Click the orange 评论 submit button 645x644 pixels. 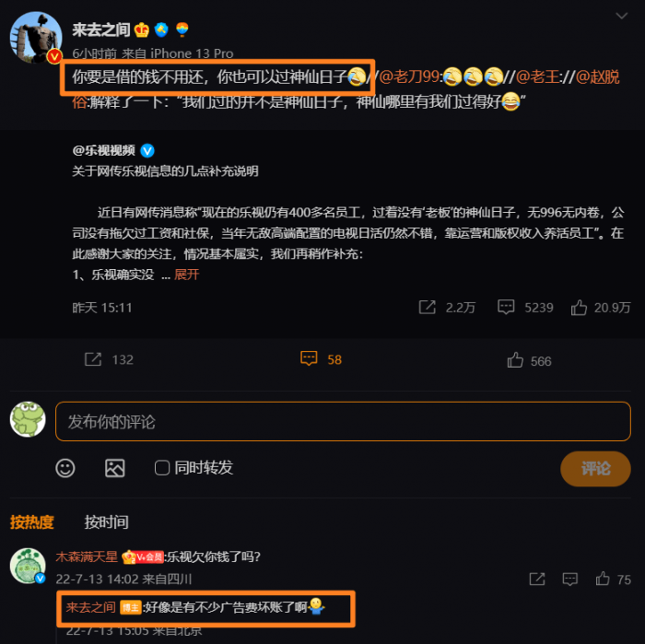595,468
